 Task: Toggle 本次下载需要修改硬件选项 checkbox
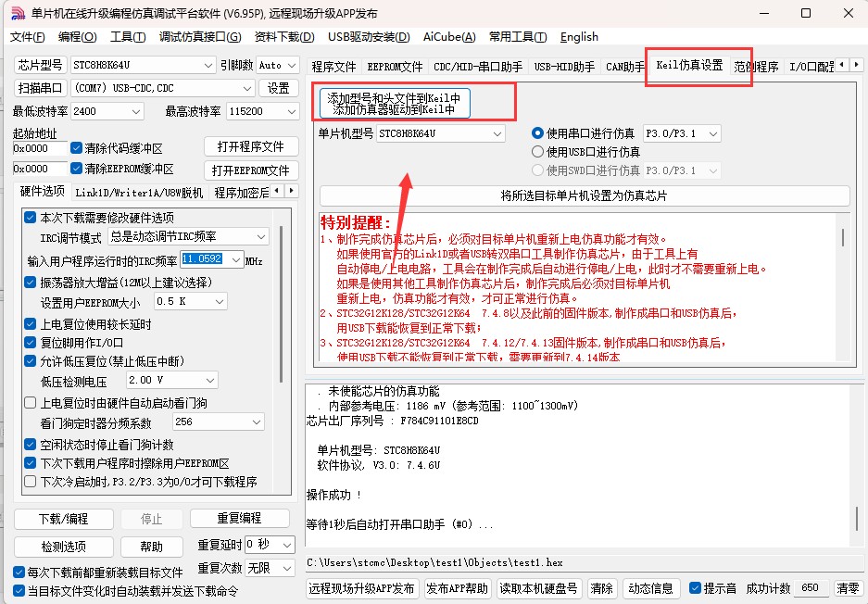click(x=30, y=218)
